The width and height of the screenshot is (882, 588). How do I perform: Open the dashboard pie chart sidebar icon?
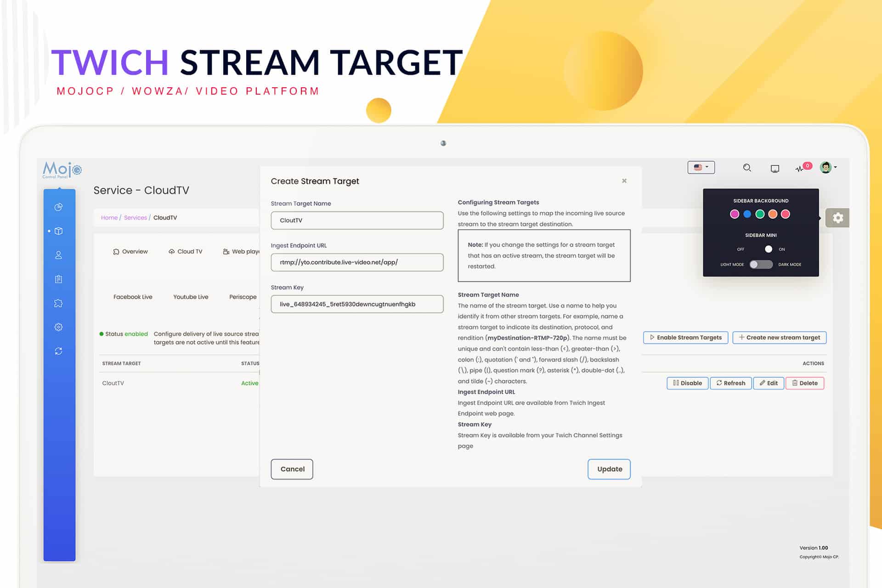(x=58, y=207)
